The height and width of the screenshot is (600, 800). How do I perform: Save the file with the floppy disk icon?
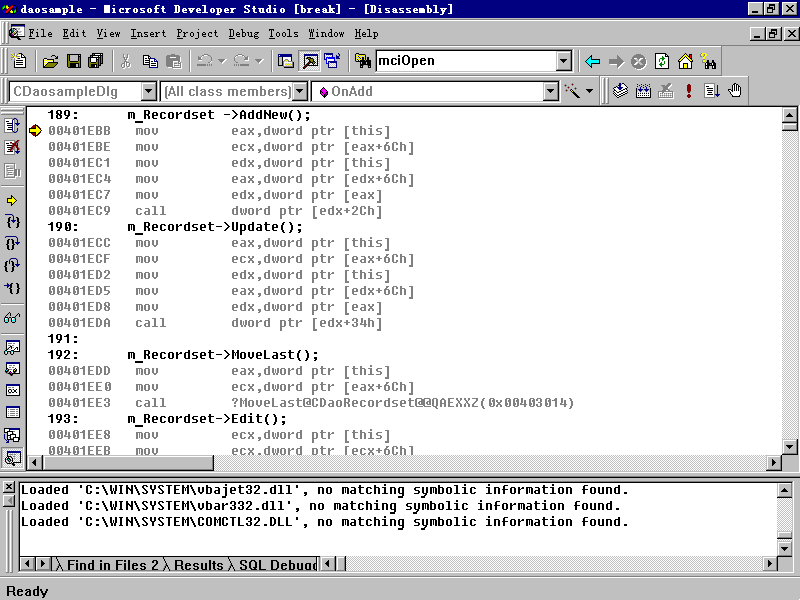[x=74, y=61]
